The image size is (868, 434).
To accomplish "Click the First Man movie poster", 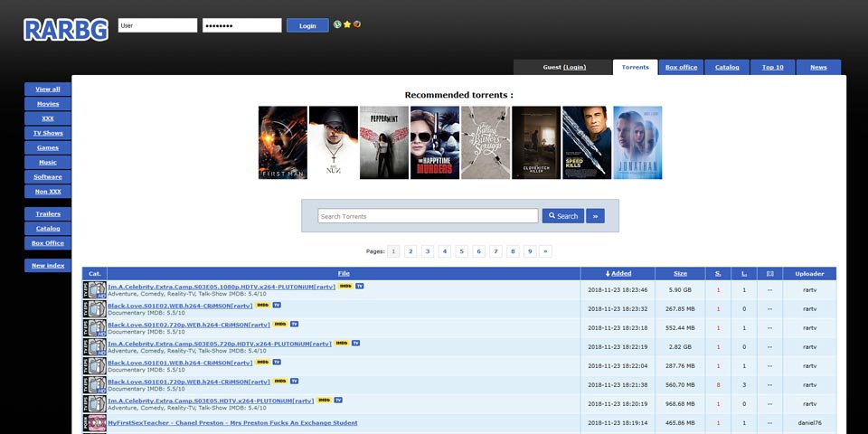I will click(x=282, y=143).
